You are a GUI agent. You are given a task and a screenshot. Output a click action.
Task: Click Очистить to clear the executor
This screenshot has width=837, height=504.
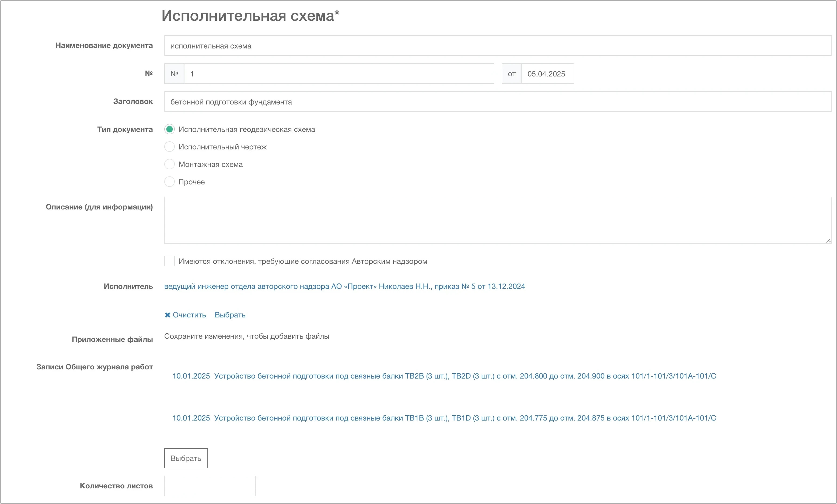189,315
